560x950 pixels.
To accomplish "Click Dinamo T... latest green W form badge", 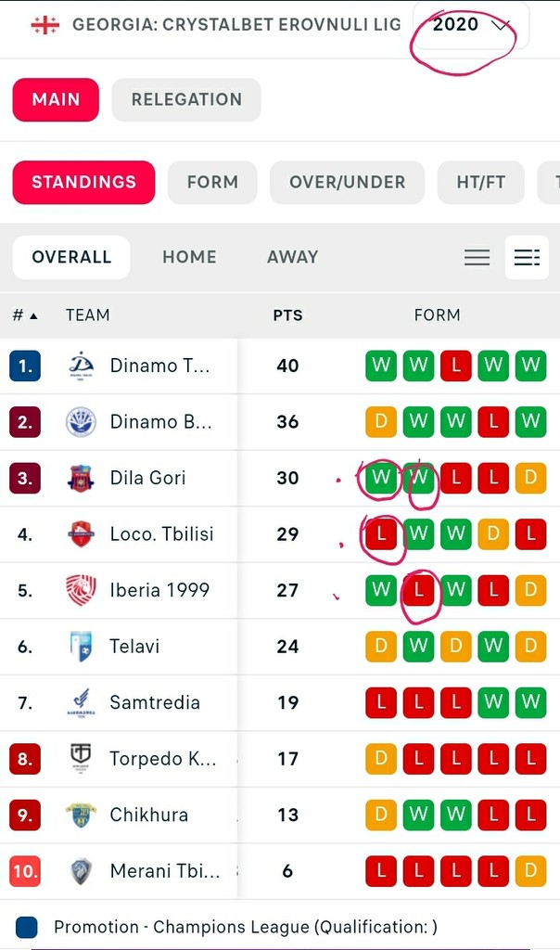I will [381, 366].
